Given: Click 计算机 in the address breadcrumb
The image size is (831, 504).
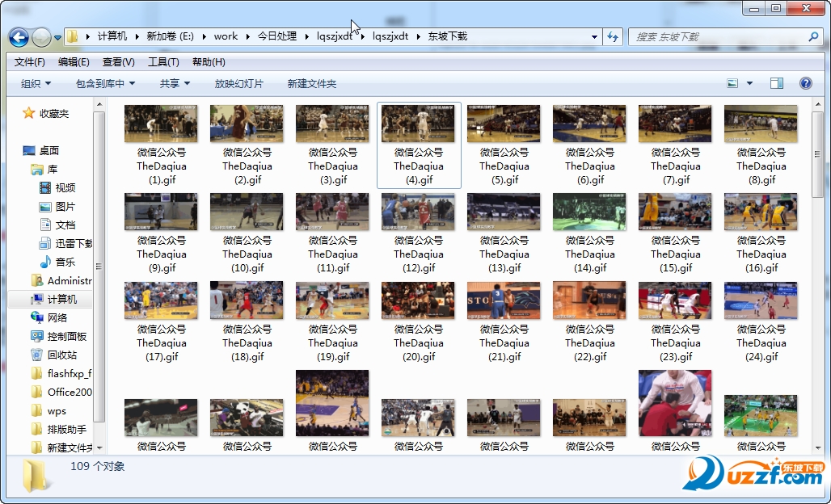Looking at the screenshot, I should (112, 36).
